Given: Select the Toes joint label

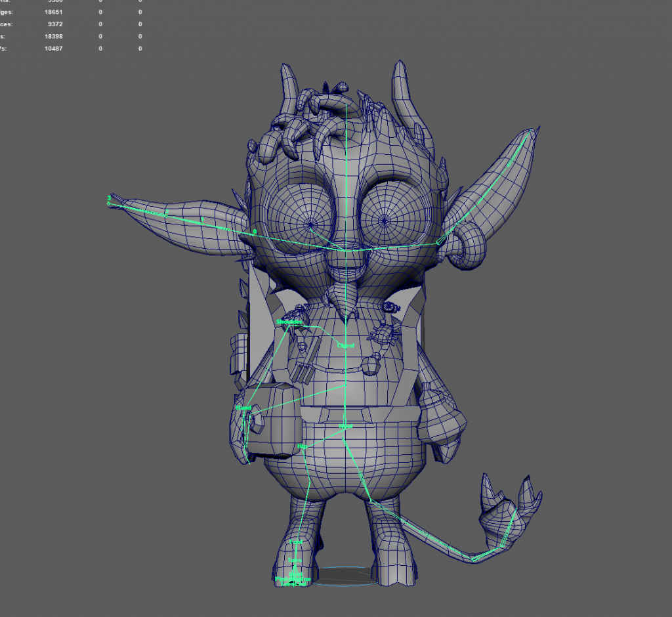Looking at the screenshot, I should click(x=294, y=560).
